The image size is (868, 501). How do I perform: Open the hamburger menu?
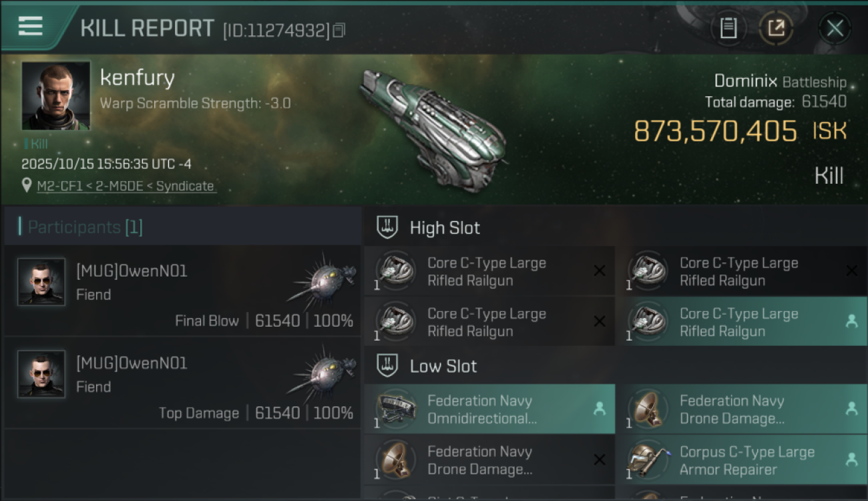click(x=31, y=26)
